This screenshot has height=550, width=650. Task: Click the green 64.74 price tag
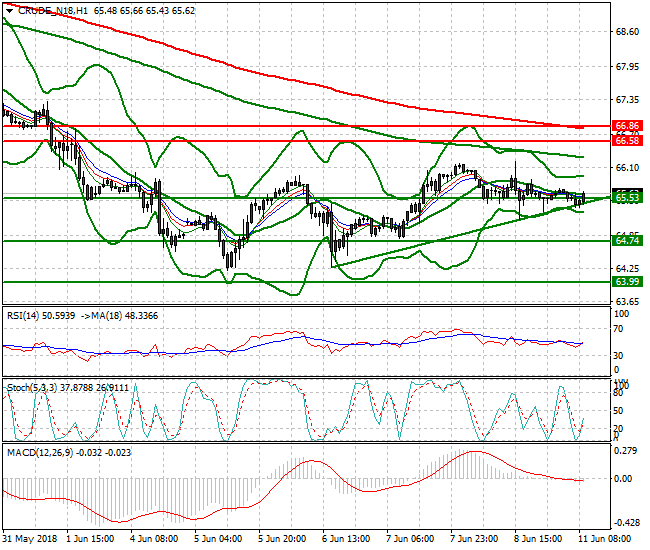pos(627,241)
